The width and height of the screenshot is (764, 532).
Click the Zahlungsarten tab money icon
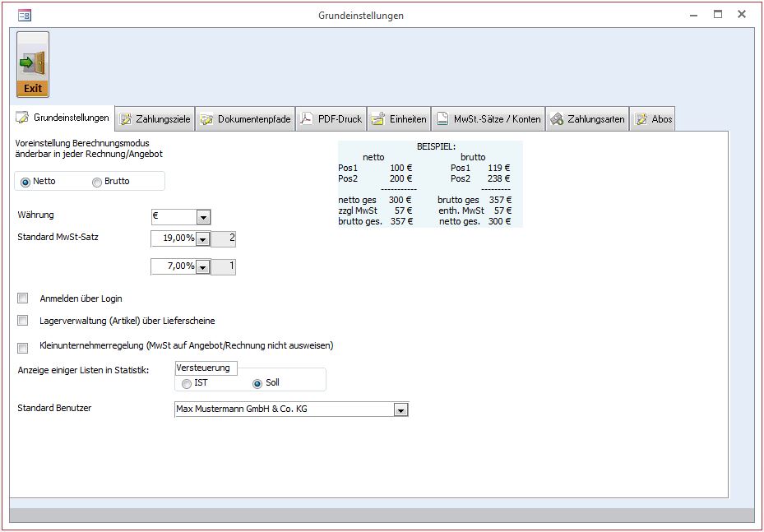coord(557,119)
